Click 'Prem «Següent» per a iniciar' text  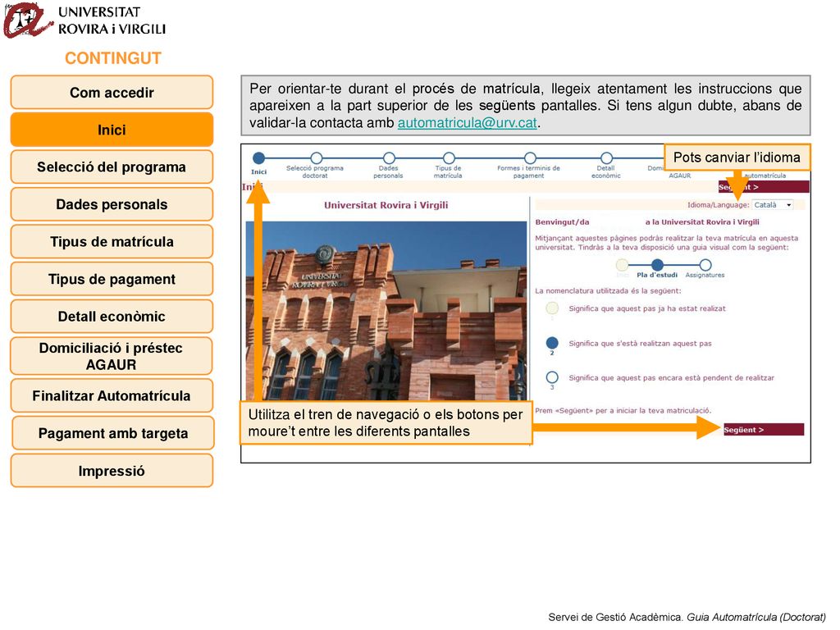tap(623, 410)
